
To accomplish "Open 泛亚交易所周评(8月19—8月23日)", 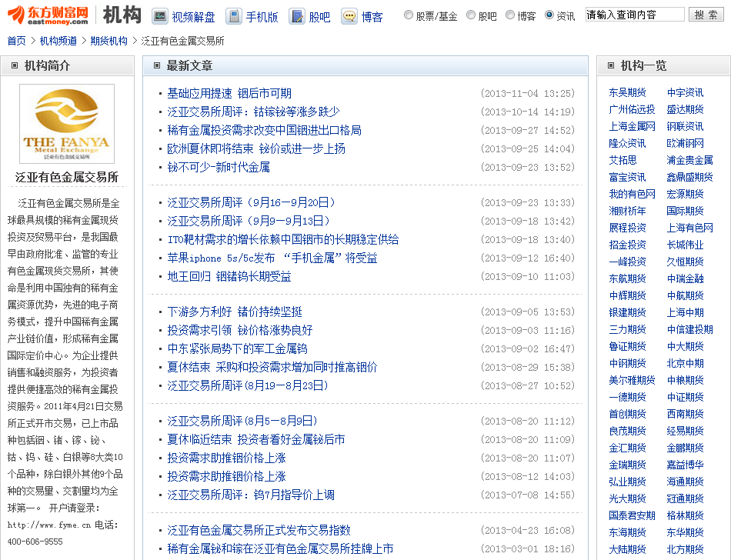I will coord(248,385).
